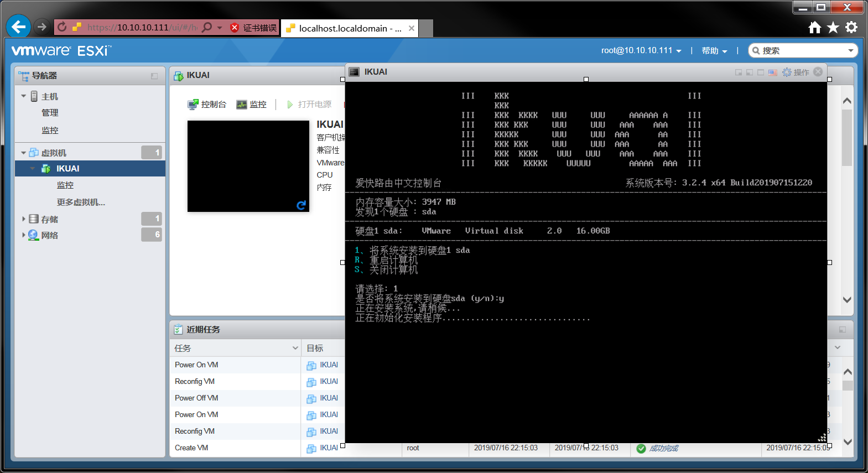Open the root@10.10.10.111 user menu
The image size is (868, 473).
pyautogui.click(x=641, y=50)
